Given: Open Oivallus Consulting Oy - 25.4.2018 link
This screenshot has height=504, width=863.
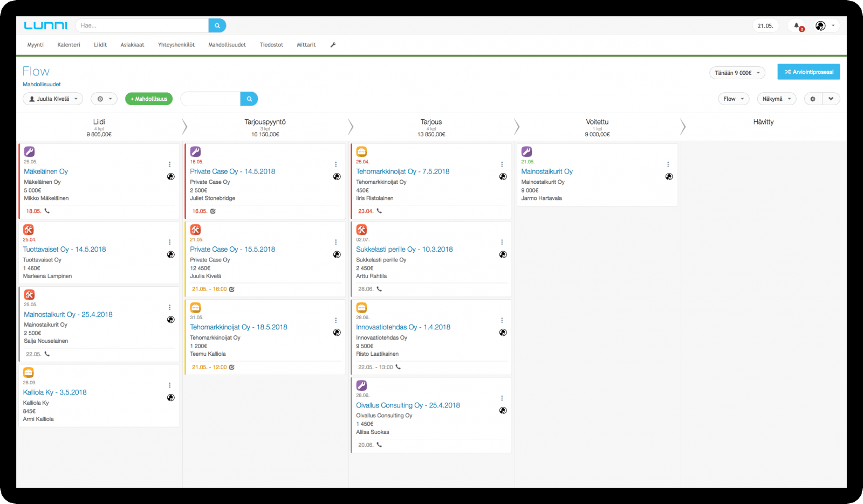Looking at the screenshot, I should coord(408,405).
